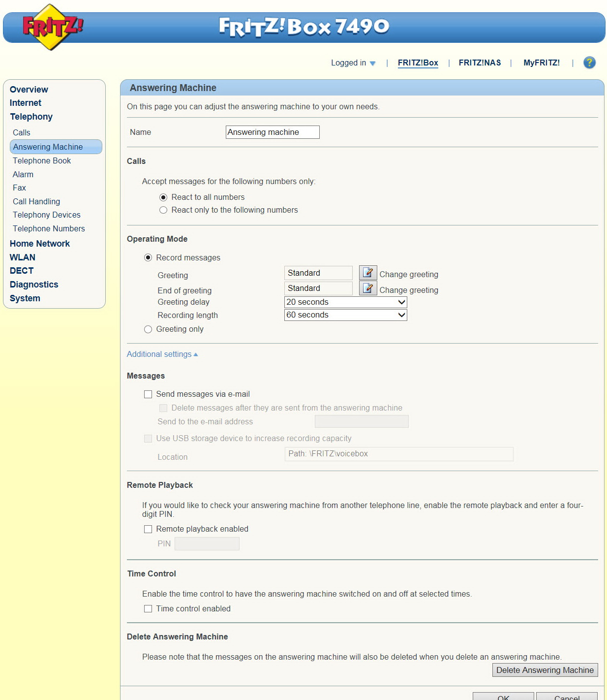Open FRITZ!NAS link
607x700 pixels.
click(x=480, y=63)
